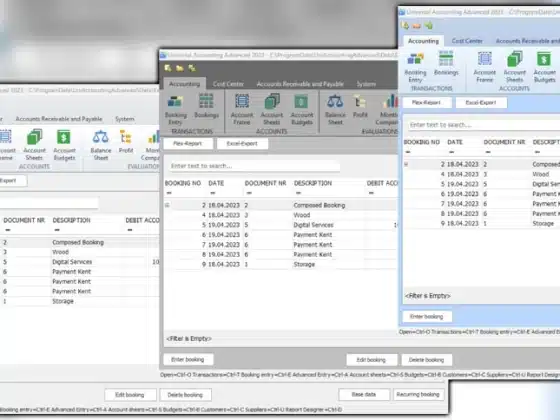Open Description filter in middle window

(x=298, y=193)
